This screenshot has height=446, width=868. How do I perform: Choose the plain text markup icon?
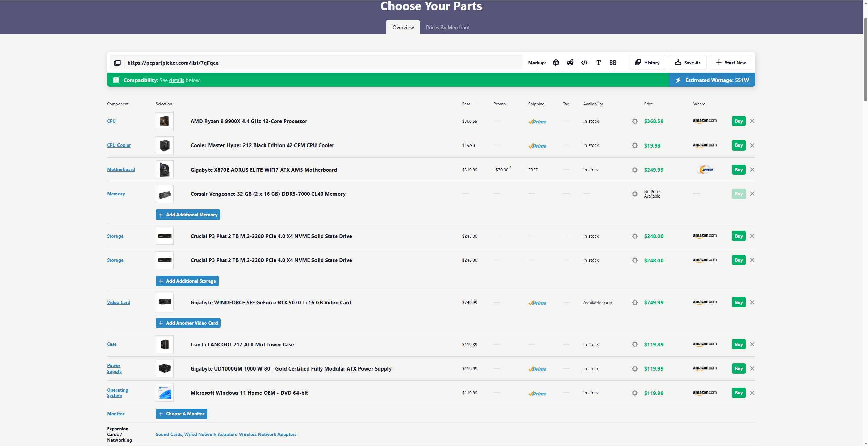point(598,63)
